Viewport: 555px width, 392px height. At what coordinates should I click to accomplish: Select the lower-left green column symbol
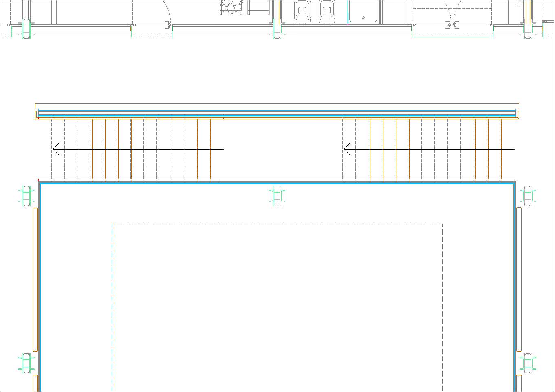coord(26,363)
